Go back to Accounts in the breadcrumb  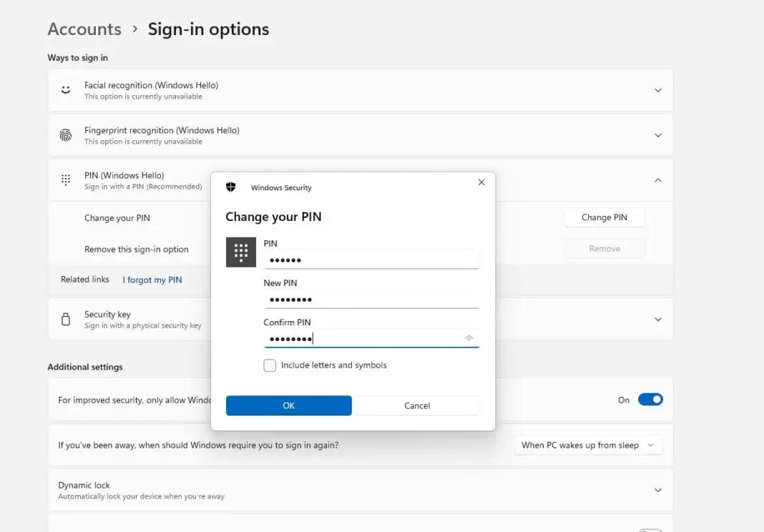coord(84,29)
